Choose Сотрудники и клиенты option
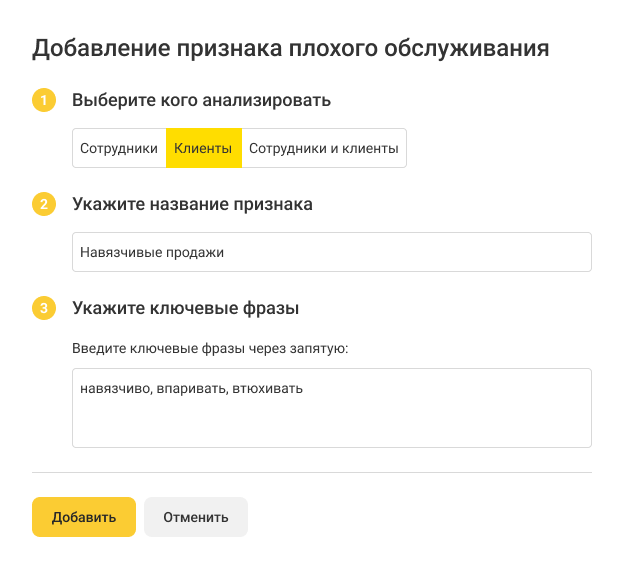624x572 pixels. tap(323, 149)
